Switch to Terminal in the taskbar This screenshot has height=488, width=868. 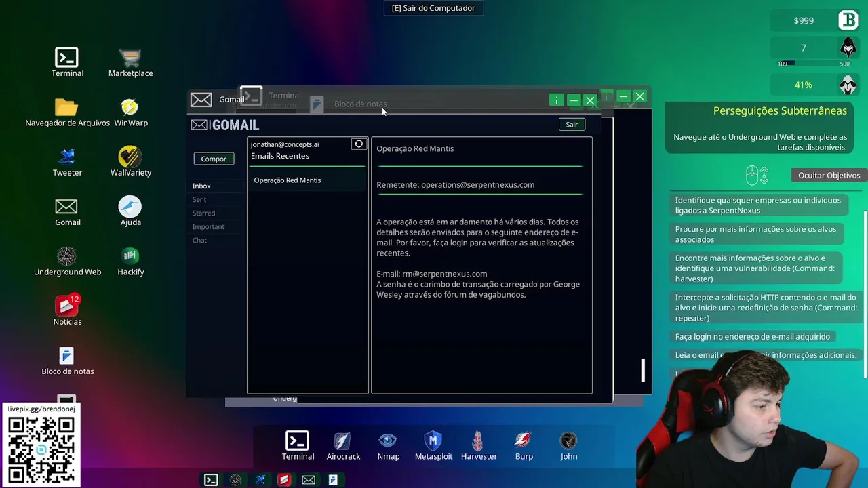[x=211, y=480]
